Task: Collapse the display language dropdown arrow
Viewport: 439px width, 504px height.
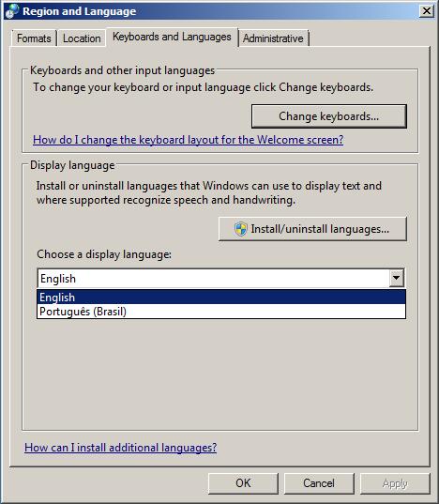Action: click(397, 279)
